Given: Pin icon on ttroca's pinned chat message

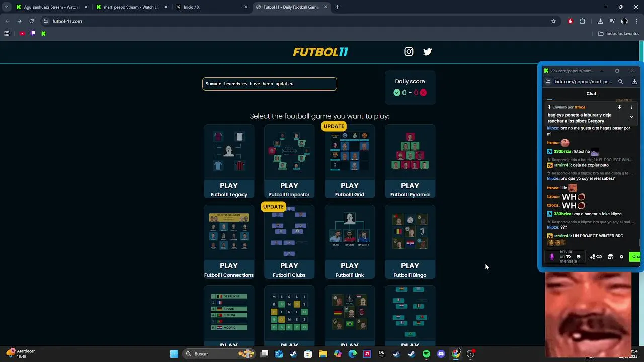Looking at the screenshot, I should click(619, 107).
